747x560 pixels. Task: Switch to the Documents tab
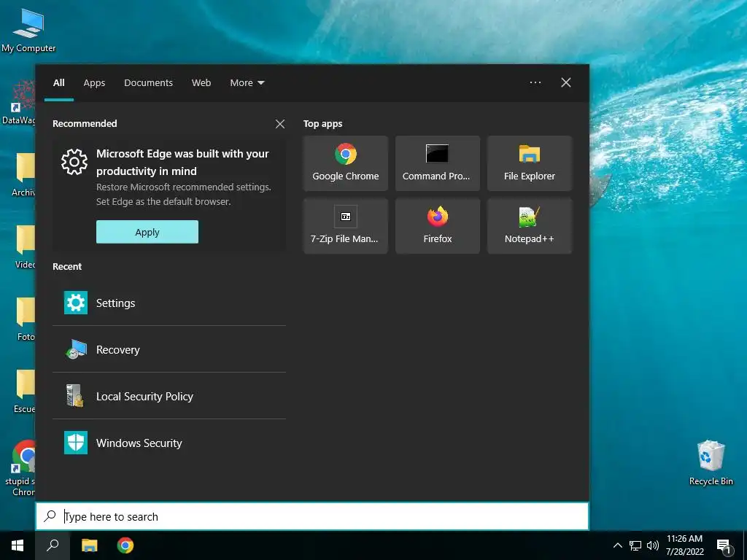[148, 83]
